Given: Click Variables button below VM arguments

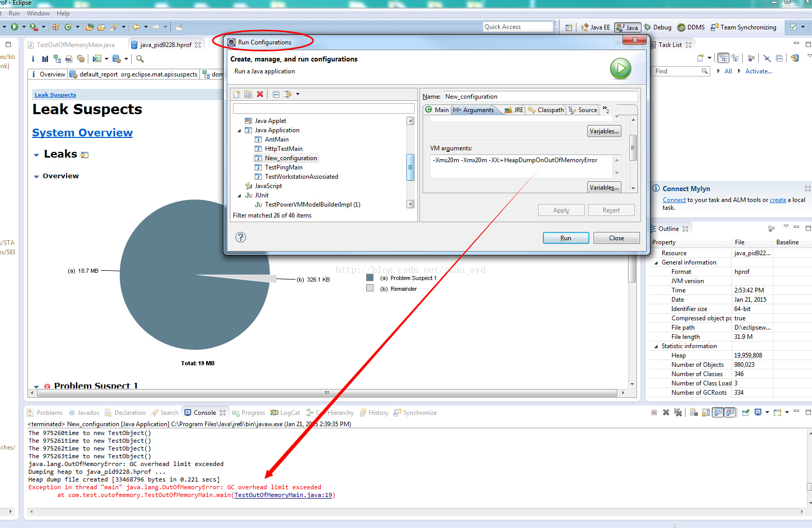Looking at the screenshot, I should tap(604, 187).
